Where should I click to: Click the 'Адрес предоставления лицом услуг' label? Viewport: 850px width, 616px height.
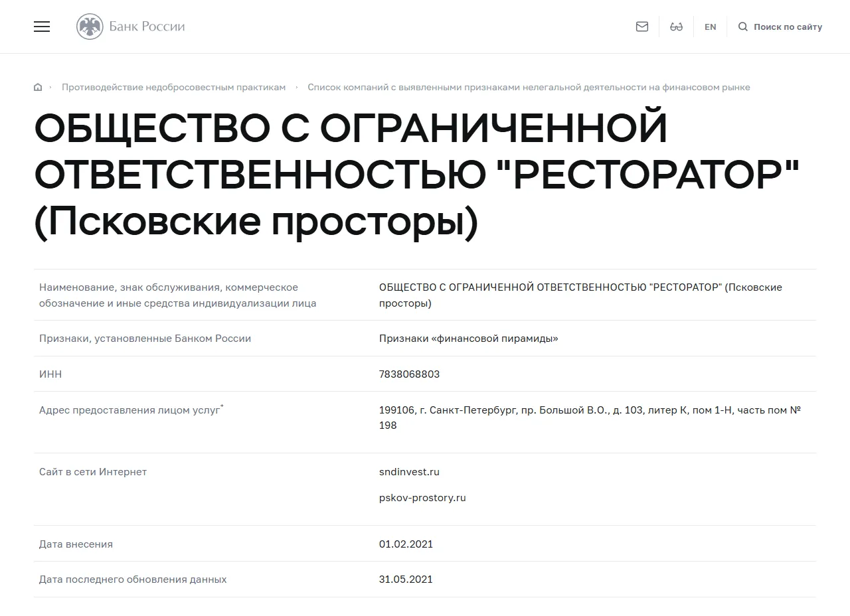[x=131, y=410]
